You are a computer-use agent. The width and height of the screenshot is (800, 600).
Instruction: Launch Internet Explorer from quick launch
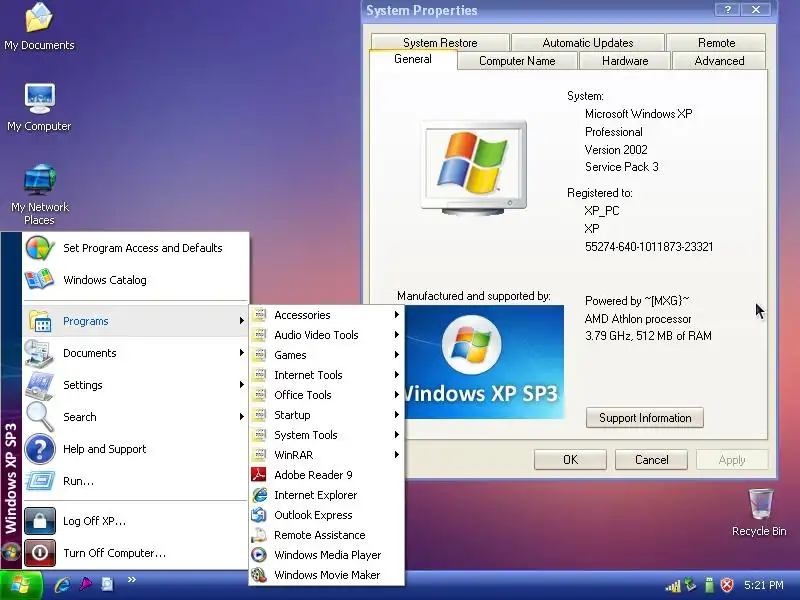pyautogui.click(x=62, y=584)
